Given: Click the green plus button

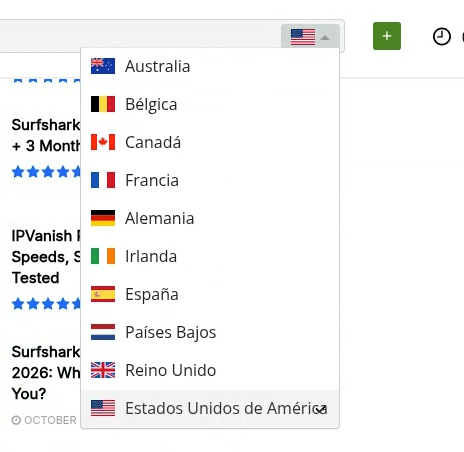Looking at the screenshot, I should coord(387,36).
